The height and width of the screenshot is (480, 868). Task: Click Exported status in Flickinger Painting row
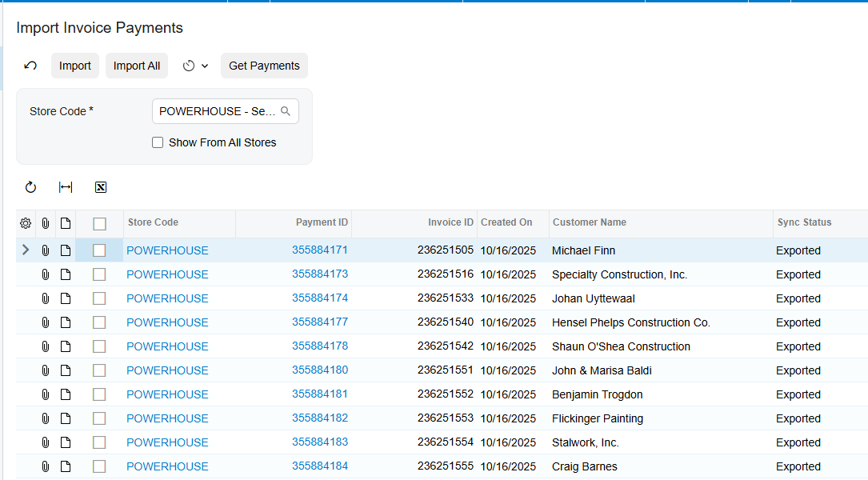pyautogui.click(x=798, y=418)
